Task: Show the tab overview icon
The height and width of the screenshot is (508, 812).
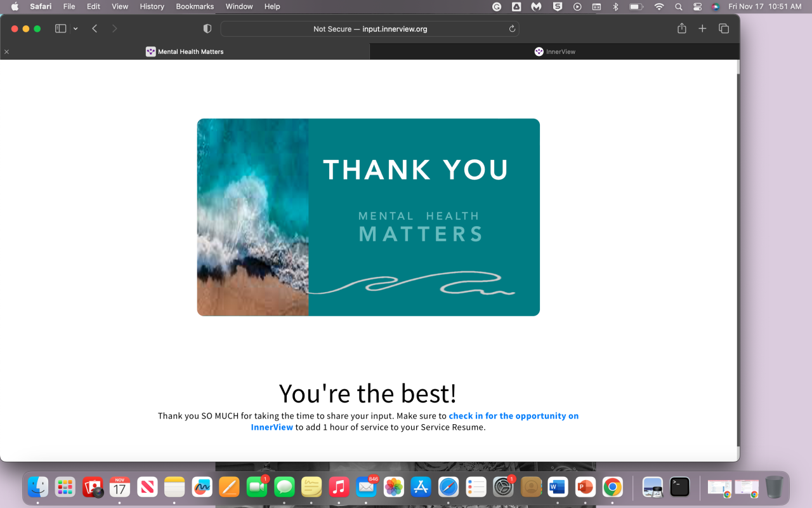Action: (x=724, y=29)
